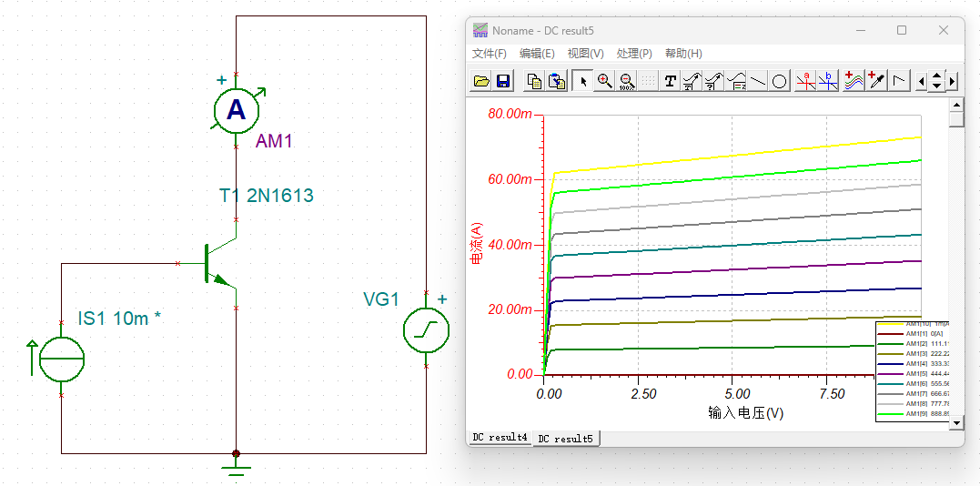980x486 pixels.
Task: Insert text with the T tool
Action: point(671,81)
